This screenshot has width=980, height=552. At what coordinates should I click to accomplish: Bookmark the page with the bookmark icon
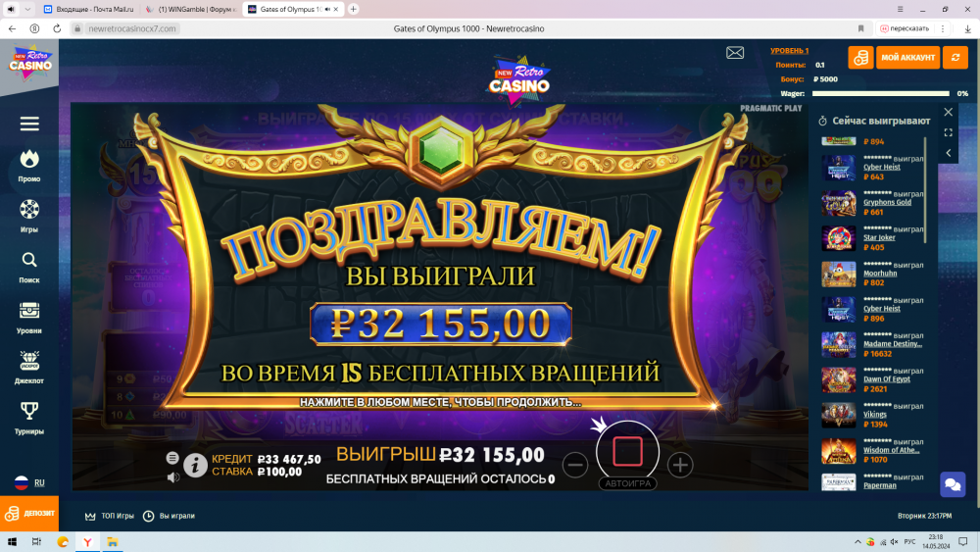point(860,28)
